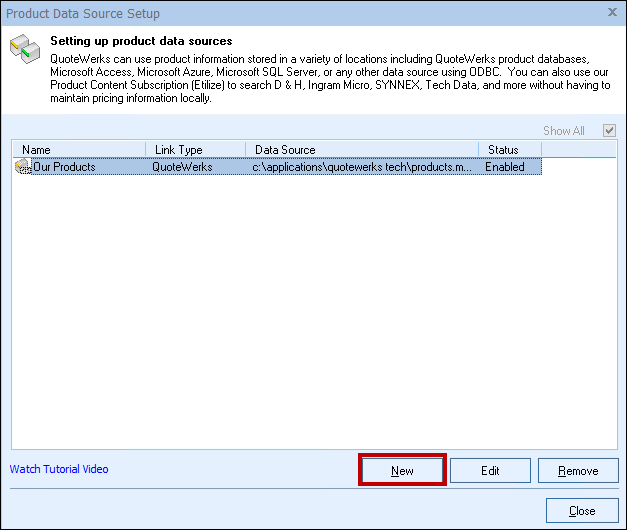Screen dimensions: 627x530
Task: Click the Show All label text
Action: coord(563,131)
